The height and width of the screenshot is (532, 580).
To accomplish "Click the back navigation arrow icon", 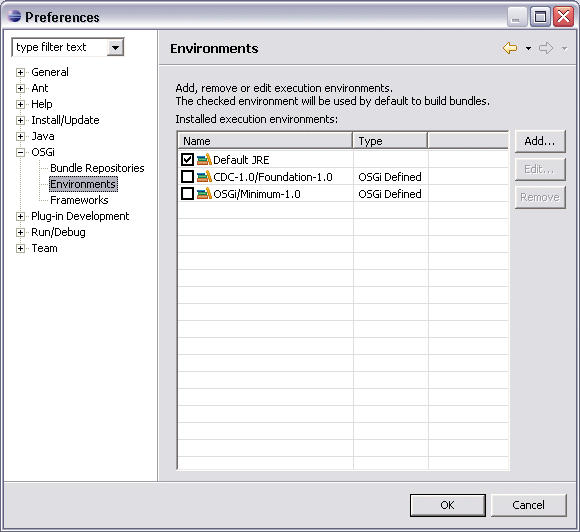I will (x=510, y=48).
